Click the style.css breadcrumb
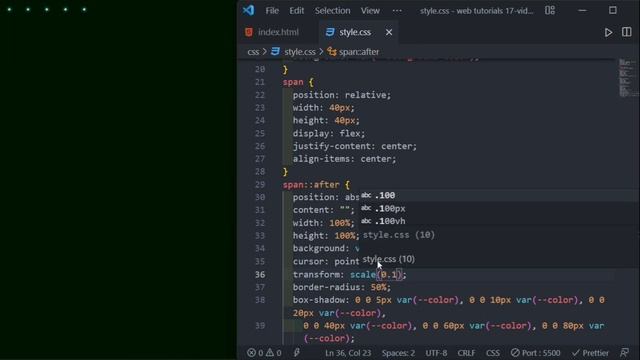Image resolution: width=640 pixels, height=360 pixels. (x=300, y=52)
